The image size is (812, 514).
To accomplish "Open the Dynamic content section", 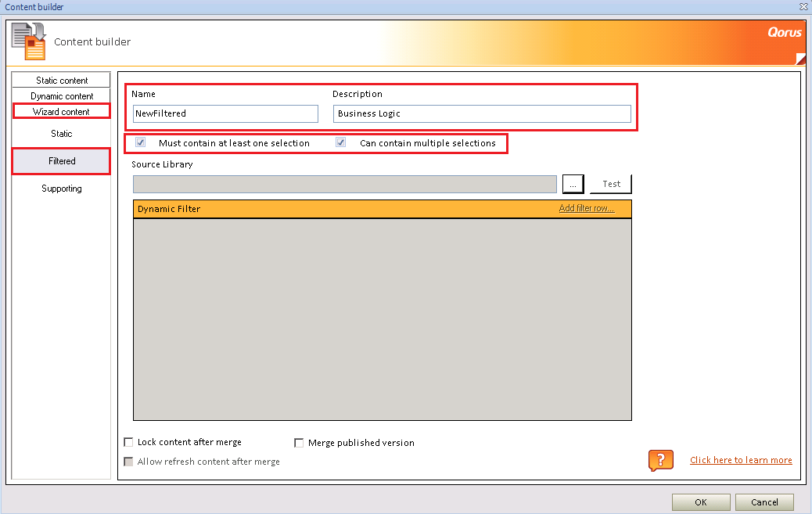I will [61, 96].
